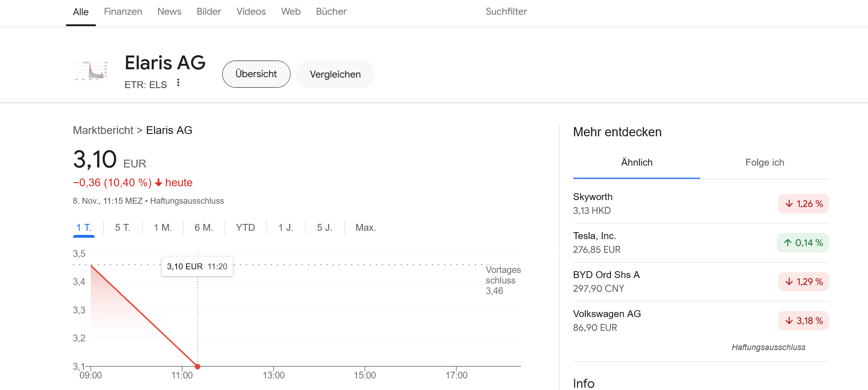Select the 1 M. chart range
Viewport: 868px width, 390px height.
click(x=163, y=228)
